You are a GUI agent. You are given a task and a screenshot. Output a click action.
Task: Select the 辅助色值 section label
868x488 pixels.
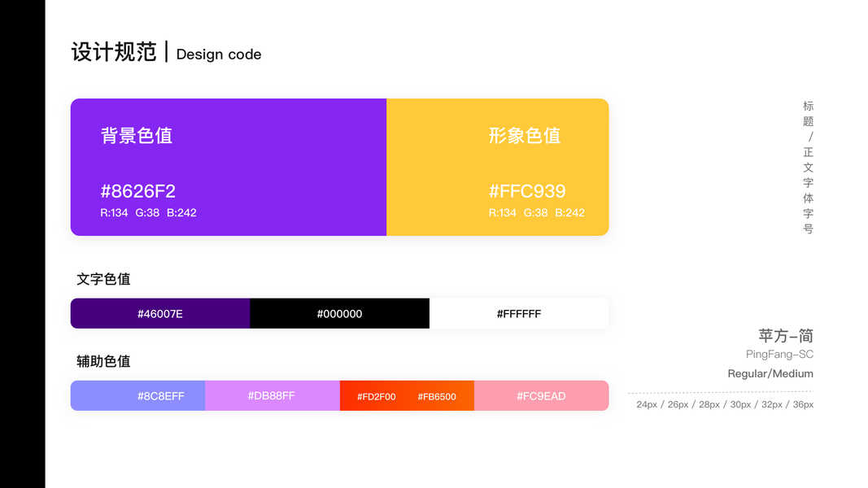tap(103, 361)
